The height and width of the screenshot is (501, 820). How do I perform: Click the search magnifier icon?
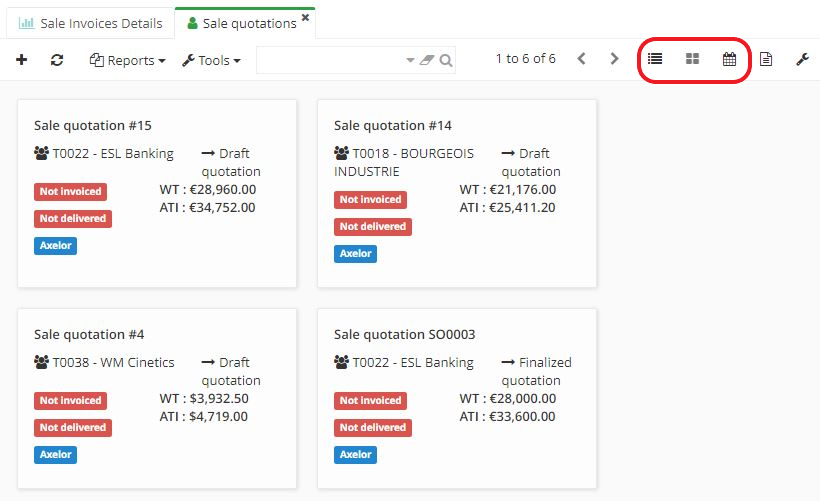click(446, 61)
